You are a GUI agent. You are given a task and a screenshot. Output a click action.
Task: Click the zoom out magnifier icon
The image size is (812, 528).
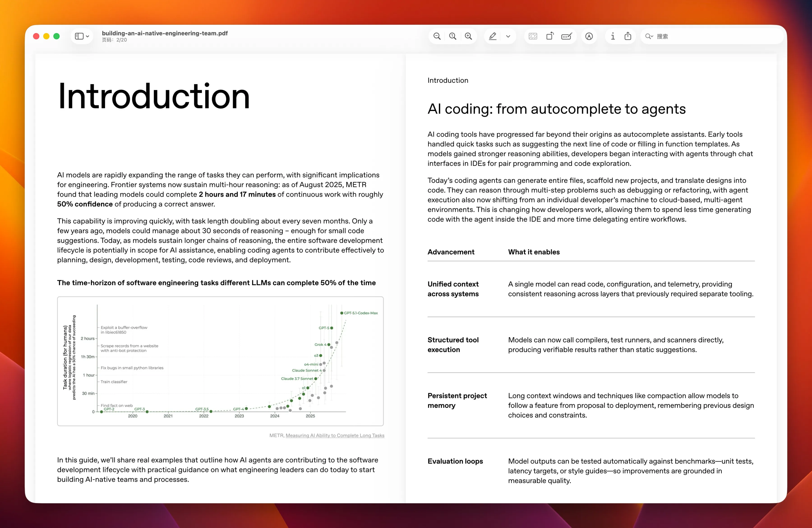437,36
